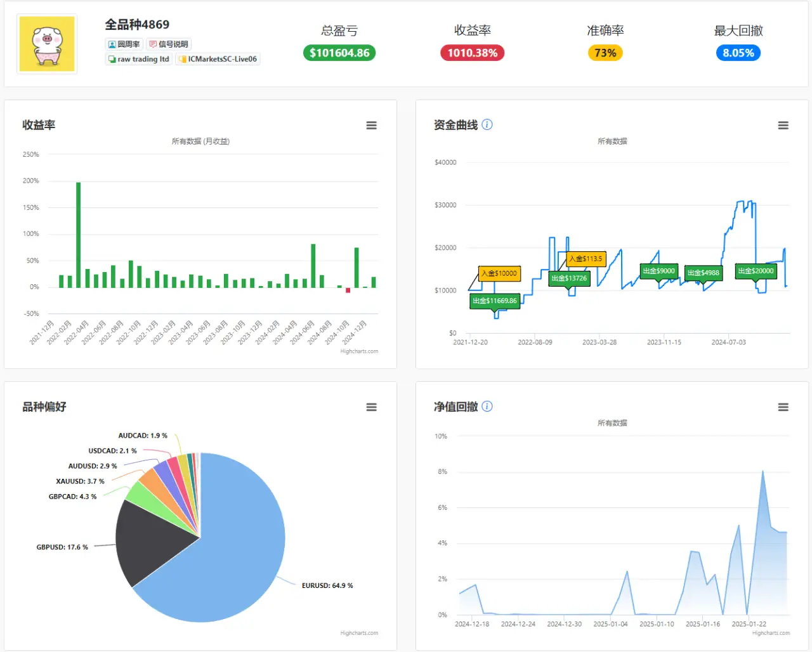Click the red 1010.38% 收益率 badge
Screen dimensions: 812x652
click(473, 53)
